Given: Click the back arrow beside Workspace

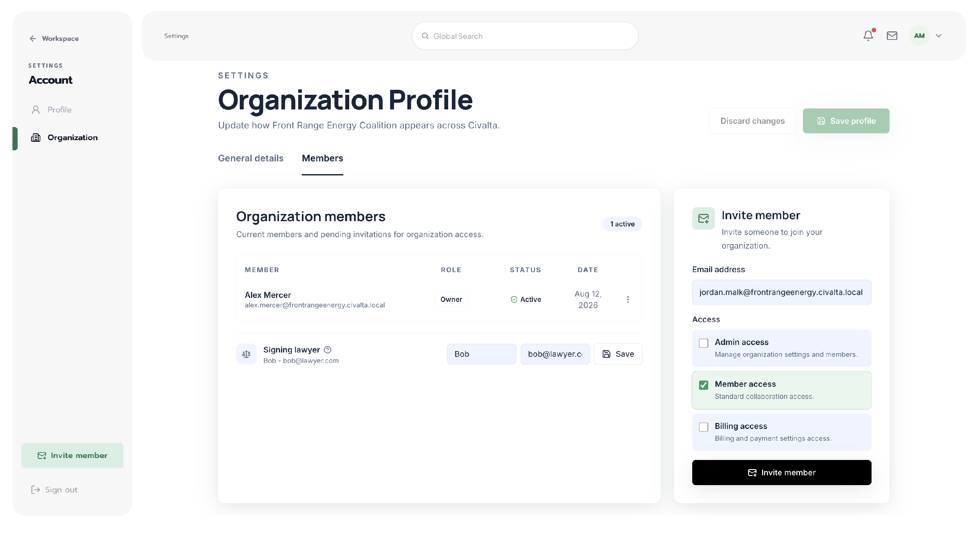Looking at the screenshot, I should [33, 39].
